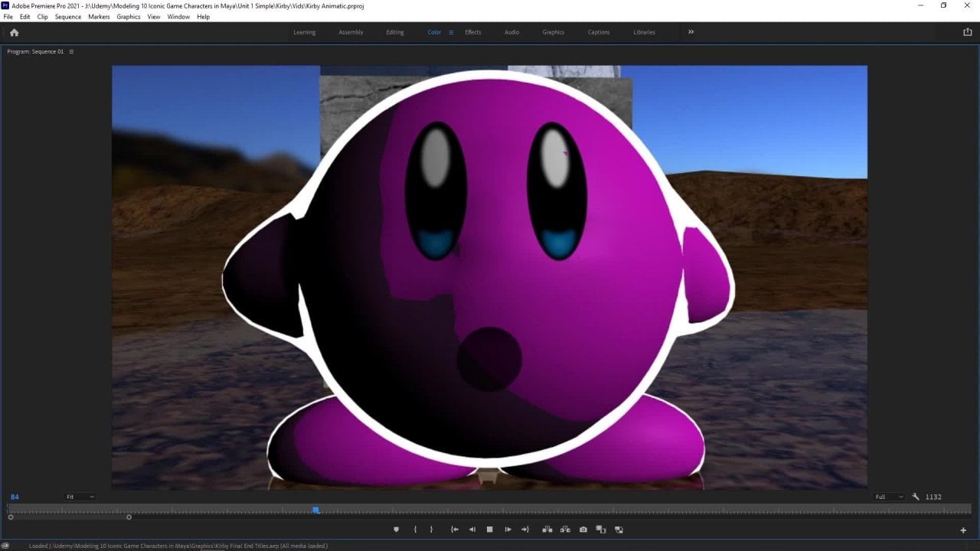Open the Button Editor plus icon
Viewport: 980px width, 551px height.
(963, 530)
